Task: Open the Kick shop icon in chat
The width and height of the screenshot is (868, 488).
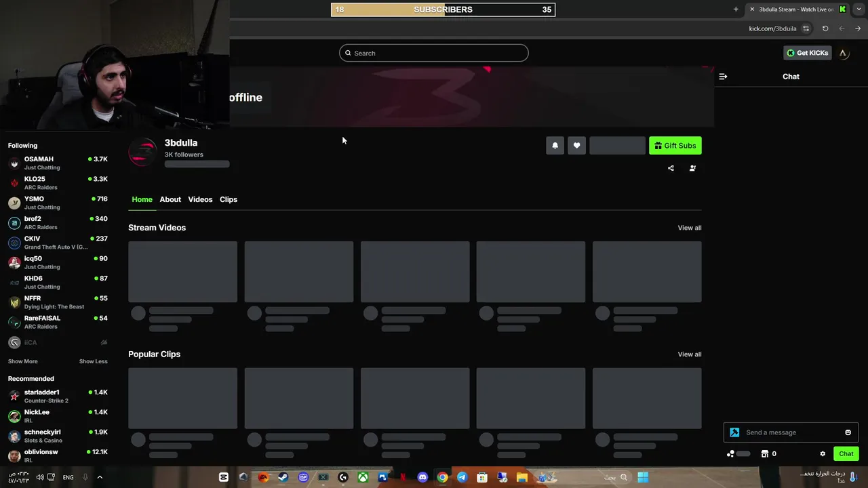Action: click(765, 454)
